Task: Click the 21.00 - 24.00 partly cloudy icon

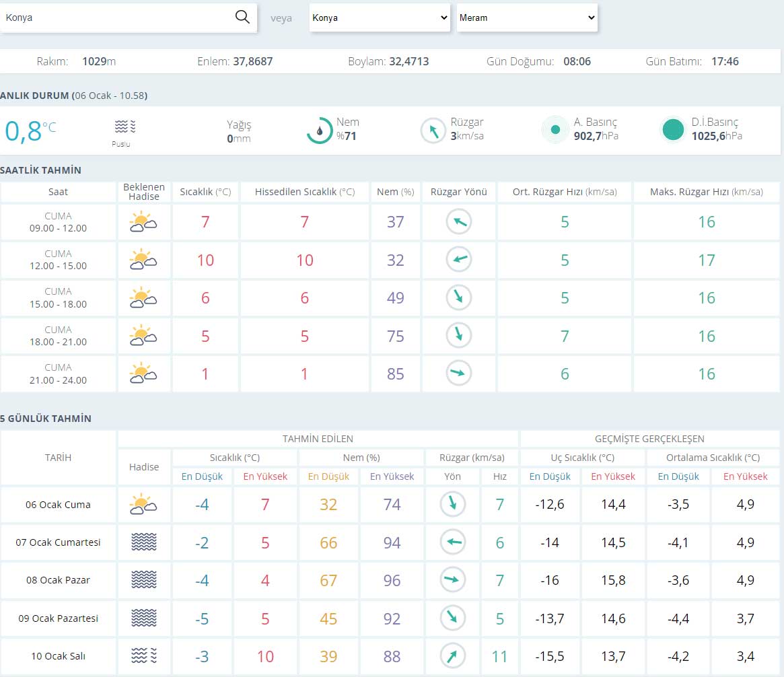Action: coord(143,373)
